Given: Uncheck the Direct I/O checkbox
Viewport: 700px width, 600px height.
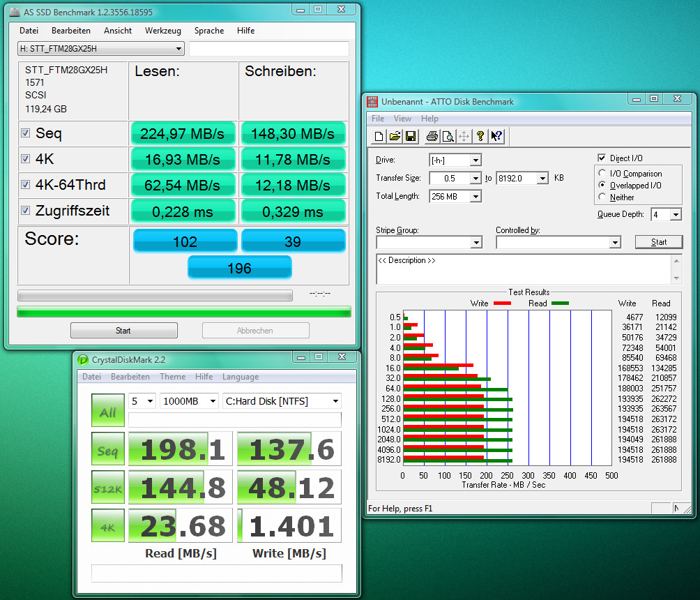Looking at the screenshot, I should click(601, 158).
